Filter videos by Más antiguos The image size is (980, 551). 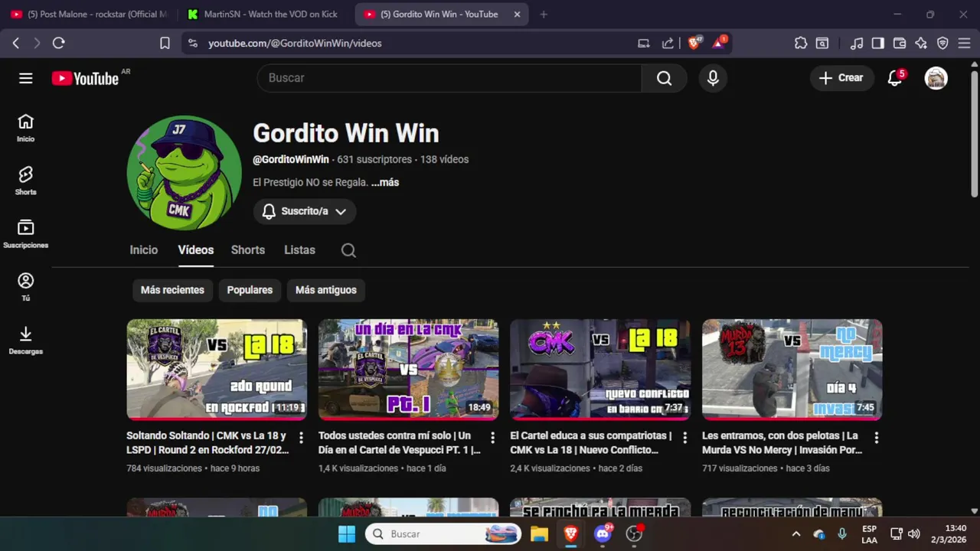pyautogui.click(x=326, y=290)
